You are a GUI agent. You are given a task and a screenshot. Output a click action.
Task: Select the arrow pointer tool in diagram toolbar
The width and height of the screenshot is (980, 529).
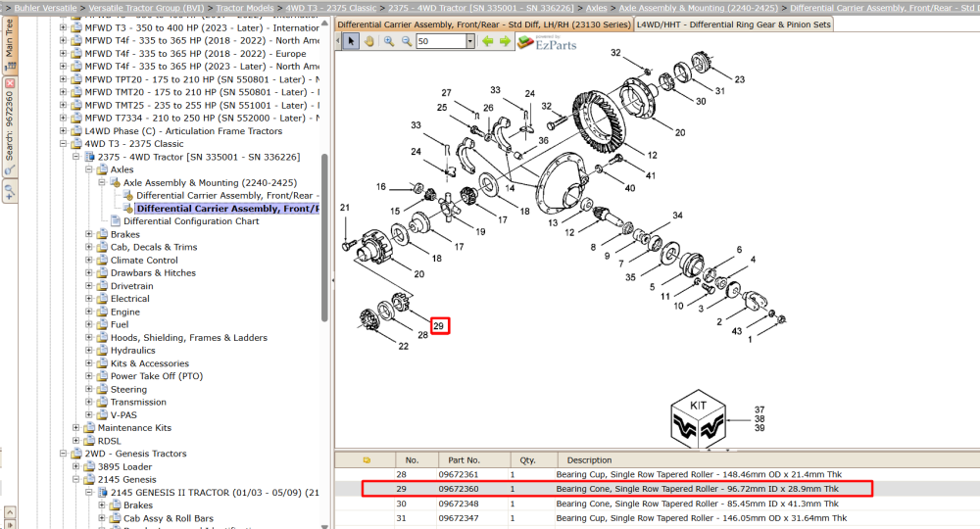351,41
